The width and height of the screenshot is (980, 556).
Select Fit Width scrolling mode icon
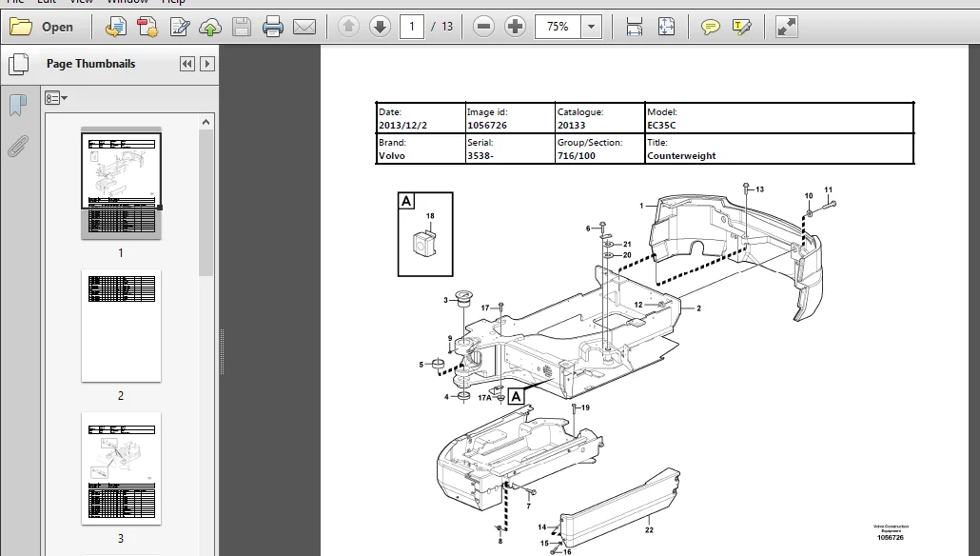[635, 27]
